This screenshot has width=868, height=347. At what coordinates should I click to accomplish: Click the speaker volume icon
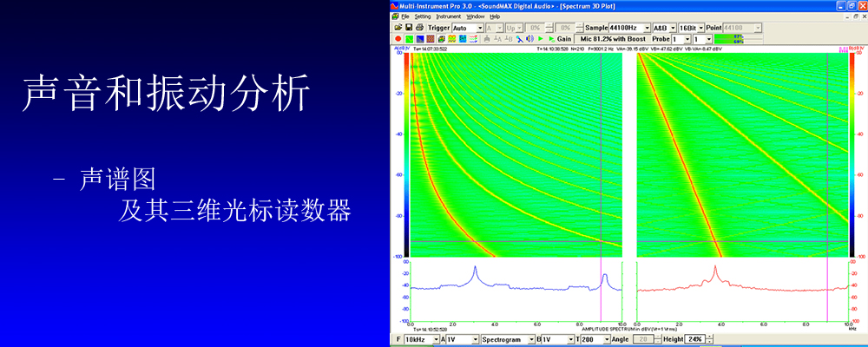click(529, 39)
